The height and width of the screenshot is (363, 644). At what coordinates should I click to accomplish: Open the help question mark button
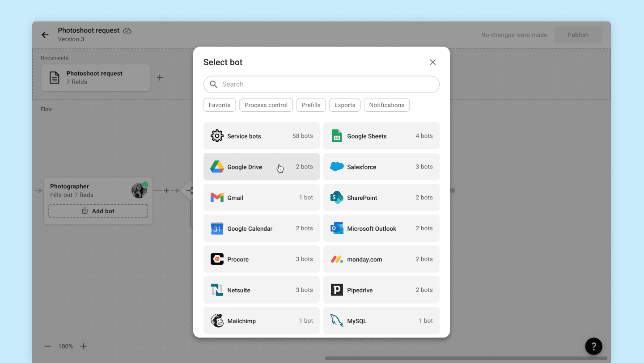coord(593,346)
